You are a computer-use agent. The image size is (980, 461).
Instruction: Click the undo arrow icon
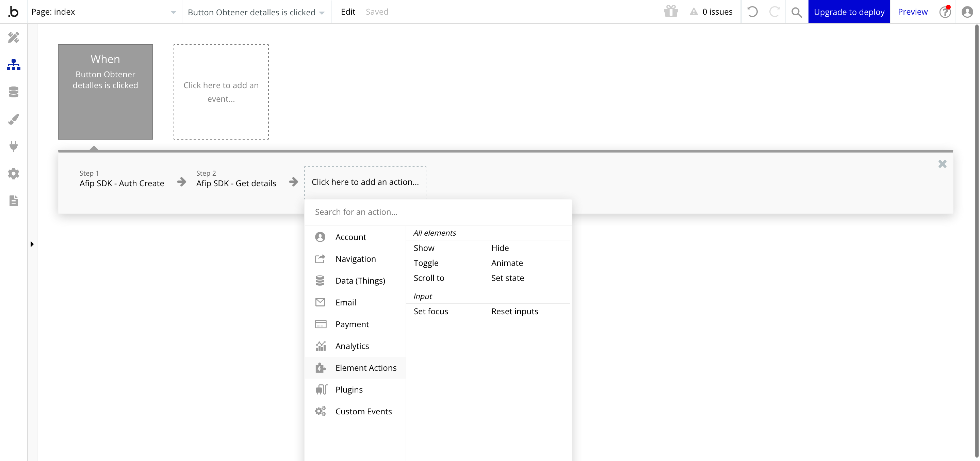click(x=752, y=12)
